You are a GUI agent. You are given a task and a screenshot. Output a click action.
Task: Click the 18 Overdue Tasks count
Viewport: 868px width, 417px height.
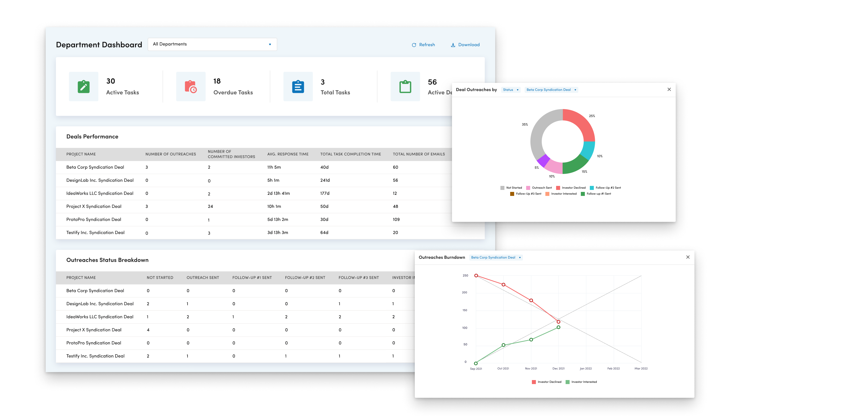click(x=217, y=81)
